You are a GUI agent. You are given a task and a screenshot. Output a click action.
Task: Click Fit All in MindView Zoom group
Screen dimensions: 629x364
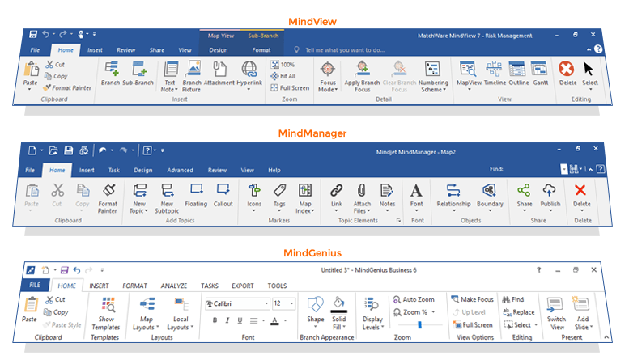pyautogui.click(x=283, y=76)
